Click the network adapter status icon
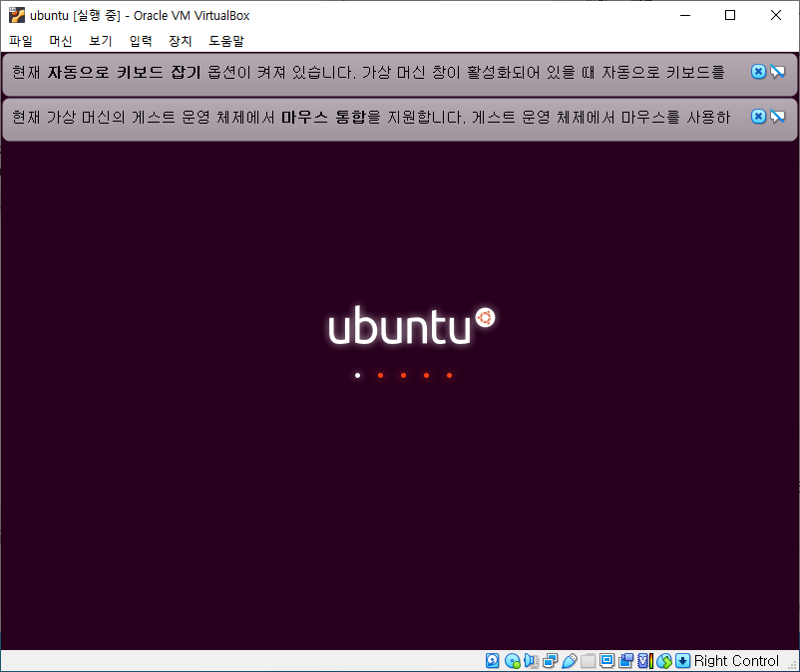 click(550, 661)
